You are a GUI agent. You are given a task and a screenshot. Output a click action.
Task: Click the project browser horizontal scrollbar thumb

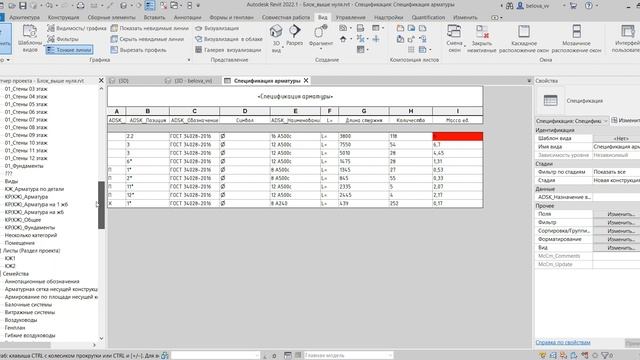point(25,345)
